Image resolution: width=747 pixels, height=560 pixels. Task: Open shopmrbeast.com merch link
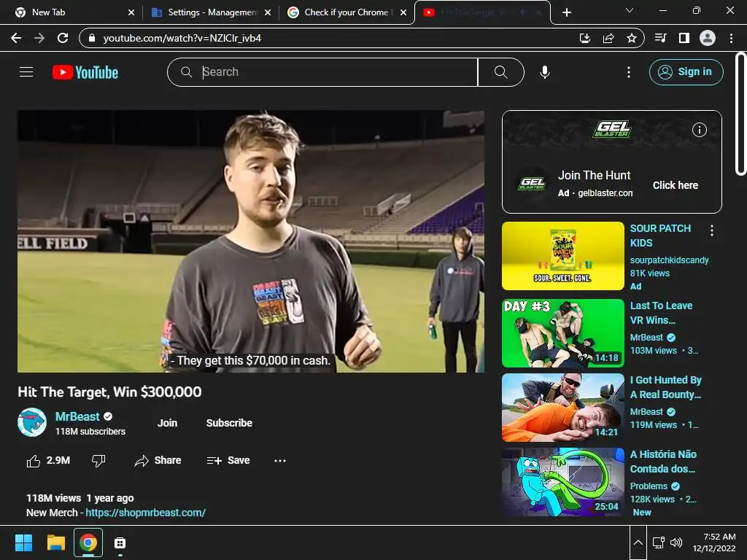point(146,513)
